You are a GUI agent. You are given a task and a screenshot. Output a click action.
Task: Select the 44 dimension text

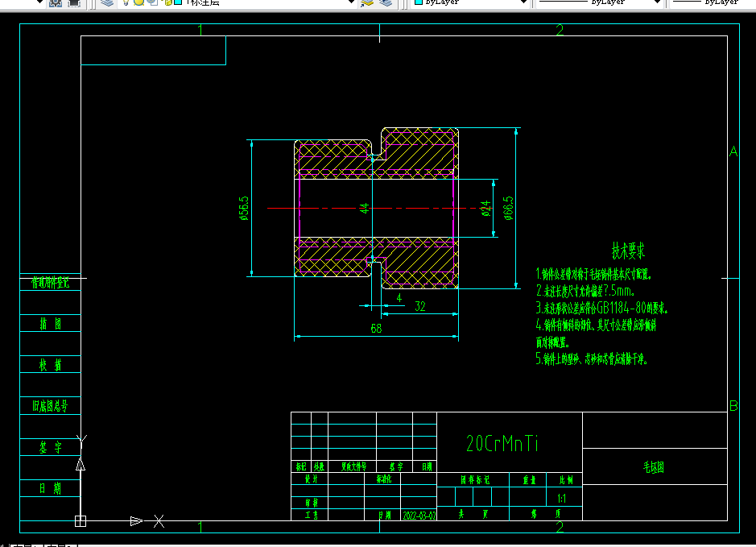tap(365, 208)
